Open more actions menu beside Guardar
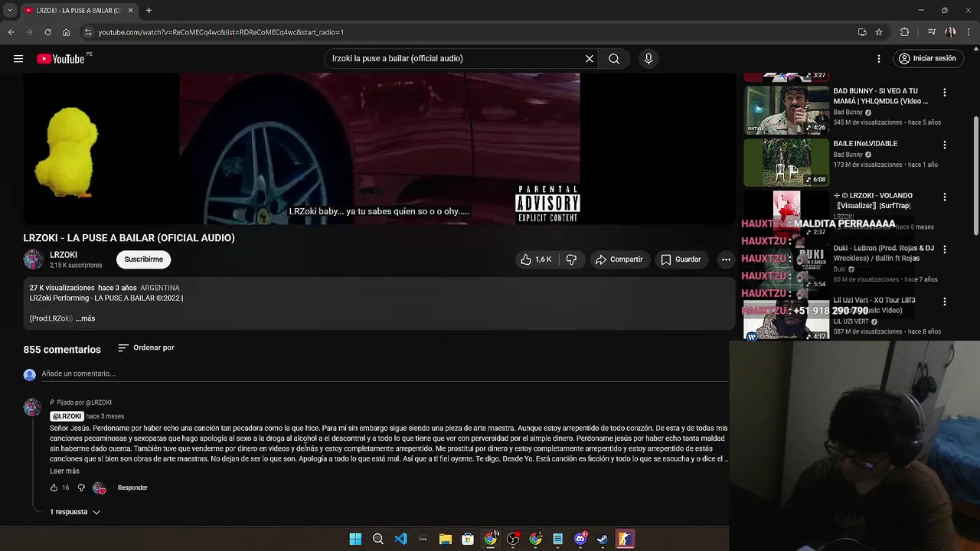Screen dimensions: 980x551 [x=726, y=259]
